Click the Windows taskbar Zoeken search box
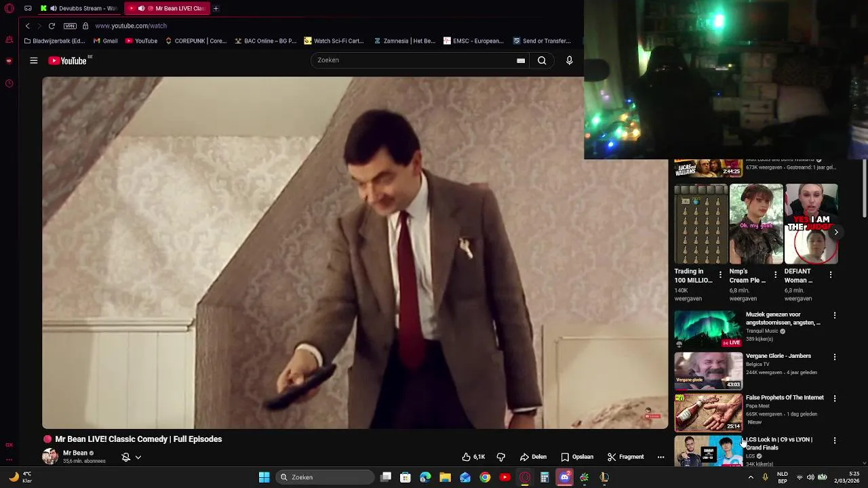Image resolution: width=868 pixels, height=488 pixels. pos(325,477)
